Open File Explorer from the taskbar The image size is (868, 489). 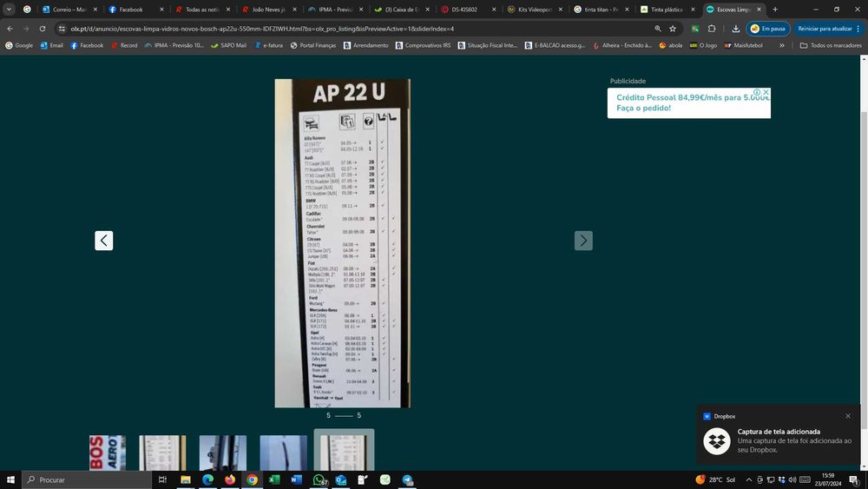click(186, 479)
